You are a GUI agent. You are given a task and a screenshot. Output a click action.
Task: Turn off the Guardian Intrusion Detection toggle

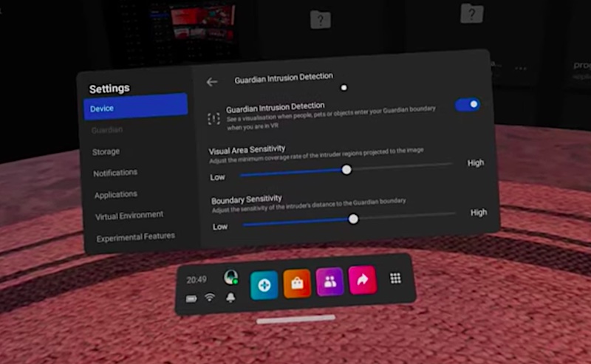pos(468,104)
